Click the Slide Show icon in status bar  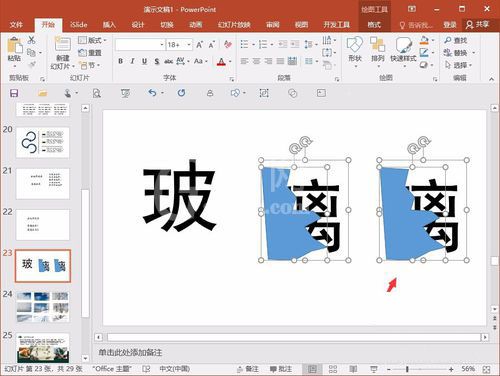pos(374,369)
